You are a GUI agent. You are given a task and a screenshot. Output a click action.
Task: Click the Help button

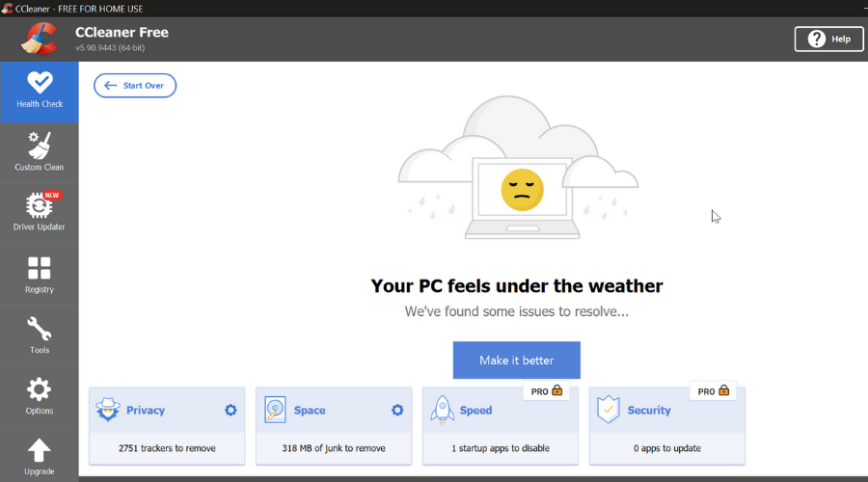point(828,40)
